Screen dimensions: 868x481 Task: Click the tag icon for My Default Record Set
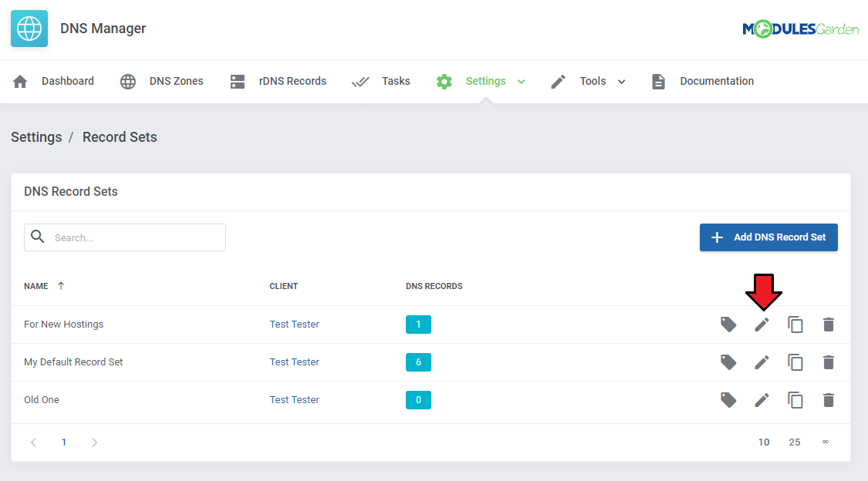pos(728,362)
